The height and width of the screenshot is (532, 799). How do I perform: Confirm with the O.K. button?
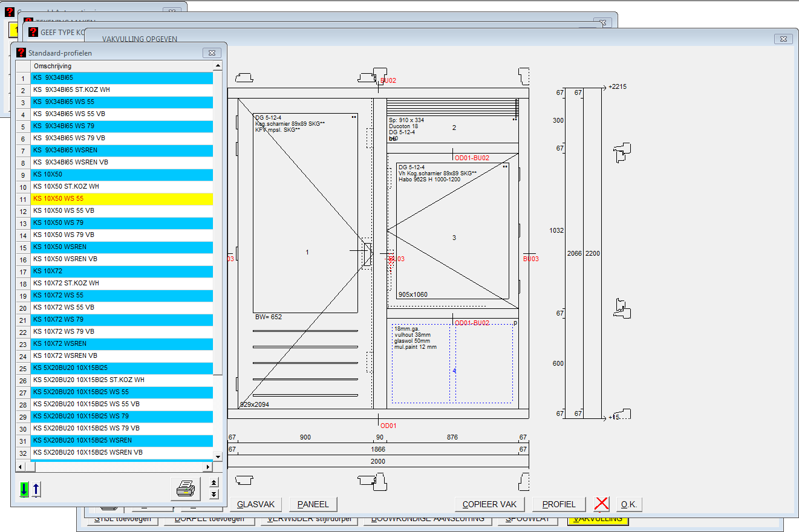point(630,504)
